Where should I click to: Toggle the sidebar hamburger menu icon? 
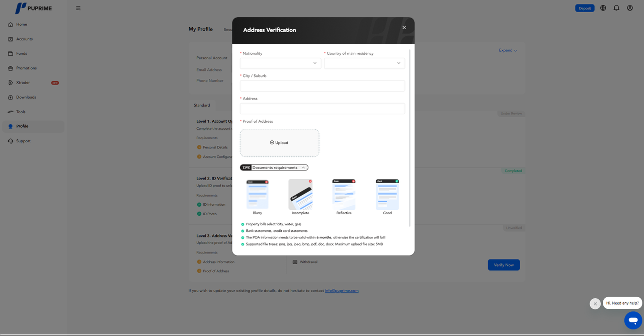coord(78,8)
